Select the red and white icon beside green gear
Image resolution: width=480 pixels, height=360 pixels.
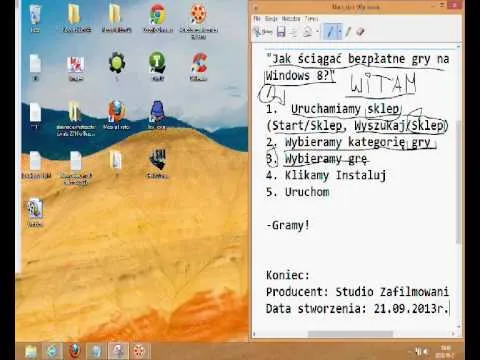pyautogui.click(x=76, y=68)
